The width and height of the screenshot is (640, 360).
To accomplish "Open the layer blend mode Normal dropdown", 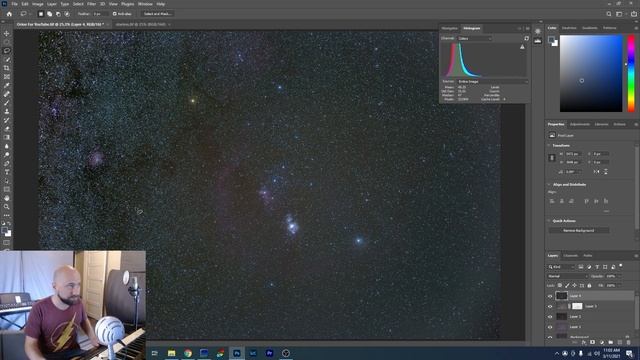I will click(x=567, y=276).
